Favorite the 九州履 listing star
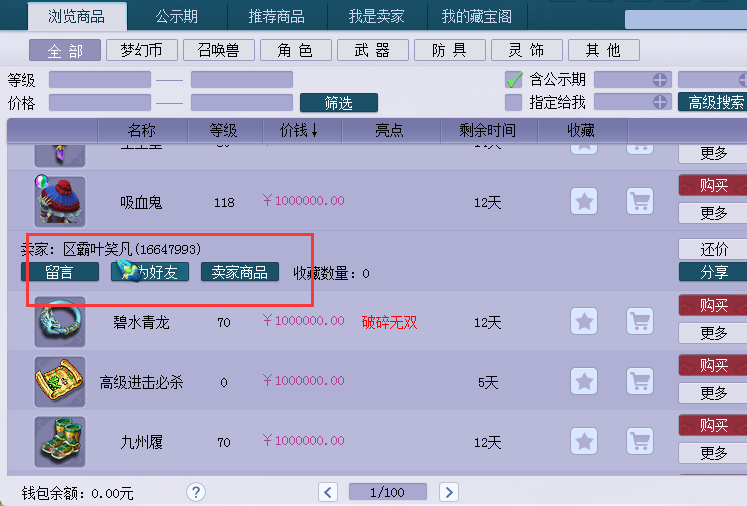 tap(584, 441)
